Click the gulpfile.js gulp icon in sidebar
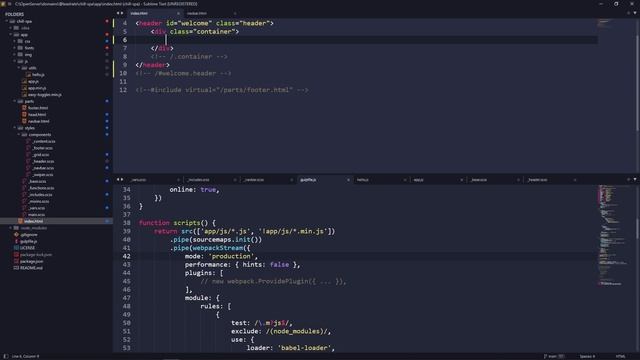 click(x=16, y=241)
